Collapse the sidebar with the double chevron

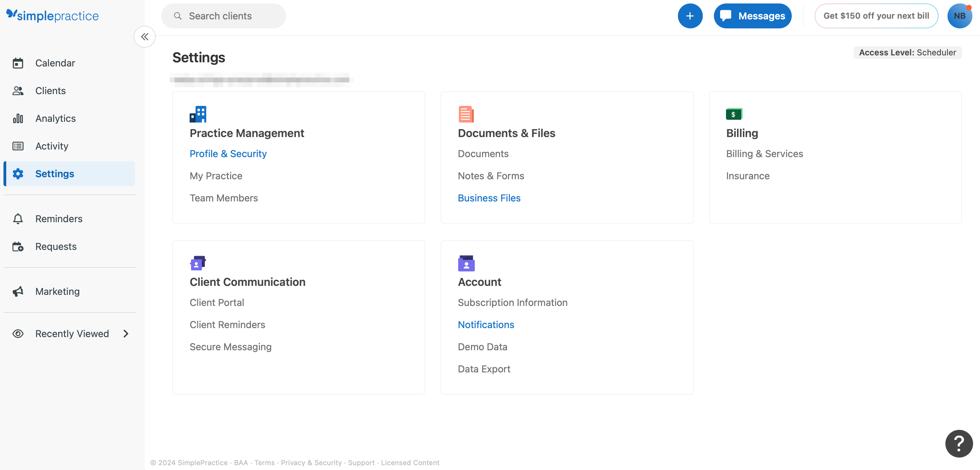[x=145, y=37]
